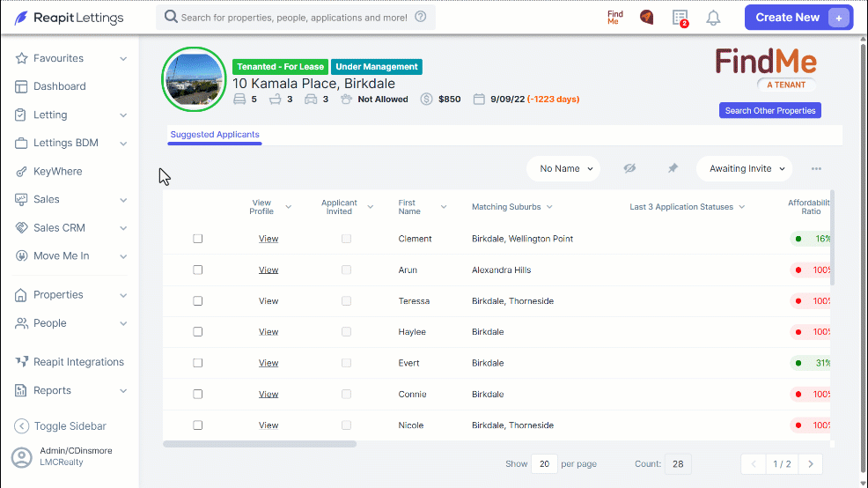Image resolution: width=868 pixels, height=488 pixels.
Task: Click the pin icon above the table
Action: (673, 168)
